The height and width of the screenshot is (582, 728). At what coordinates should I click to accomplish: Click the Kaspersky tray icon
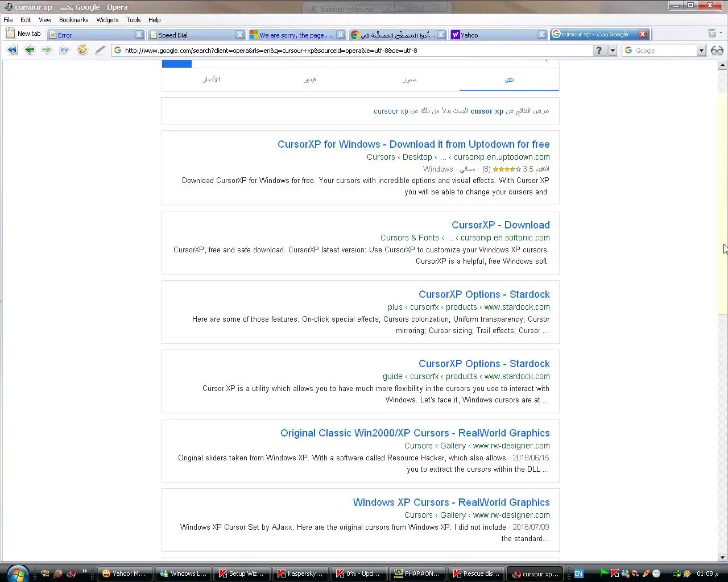[x=615, y=573]
